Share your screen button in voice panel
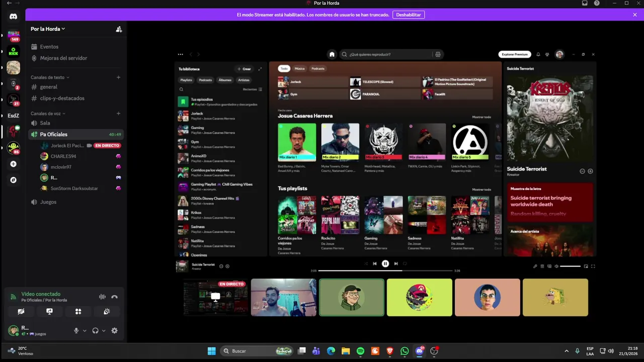The height and width of the screenshot is (362, 644). click(x=49, y=311)
